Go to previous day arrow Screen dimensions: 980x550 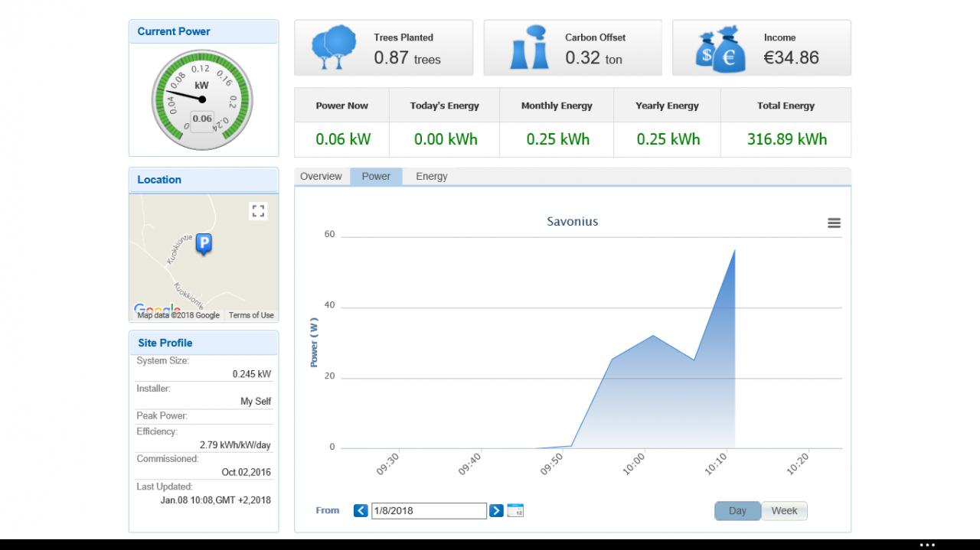361,510
